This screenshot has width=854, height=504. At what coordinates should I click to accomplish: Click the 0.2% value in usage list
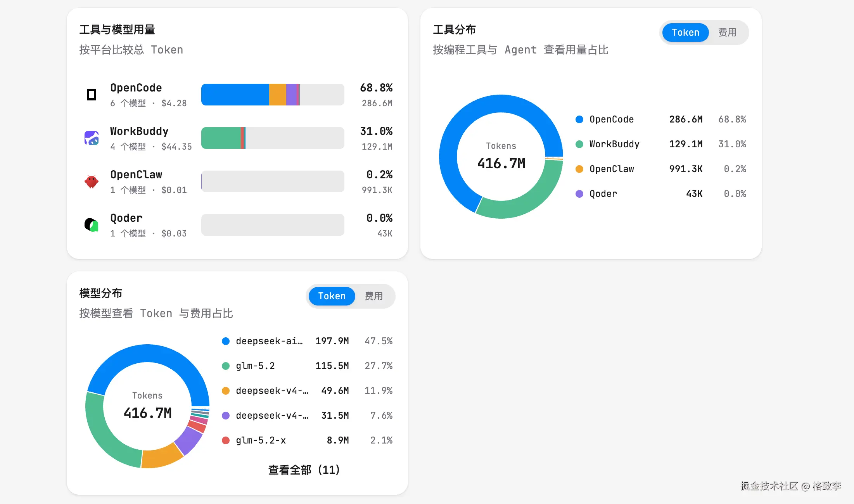point(379,175)
